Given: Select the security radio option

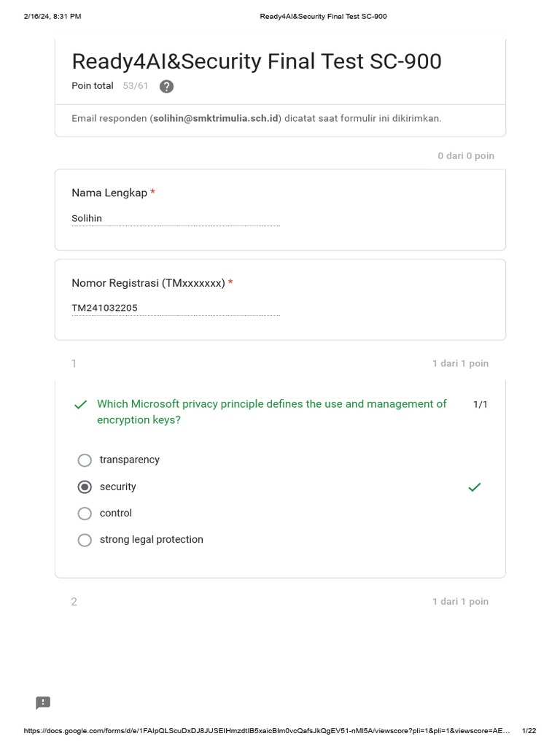Looking at the screenshot, I should tap(85, 487).
